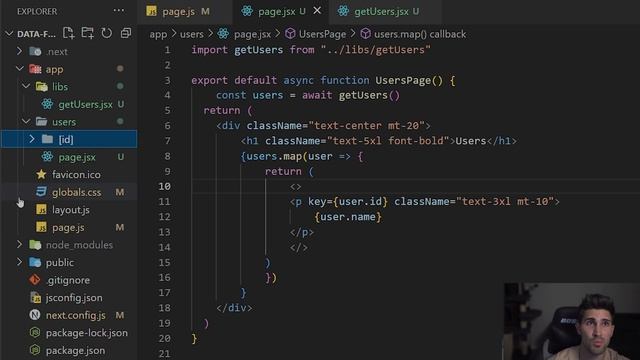The image size is (640, 360).
Task: Switch to the getUsers.jsx tab
Action: pos(380,11)
